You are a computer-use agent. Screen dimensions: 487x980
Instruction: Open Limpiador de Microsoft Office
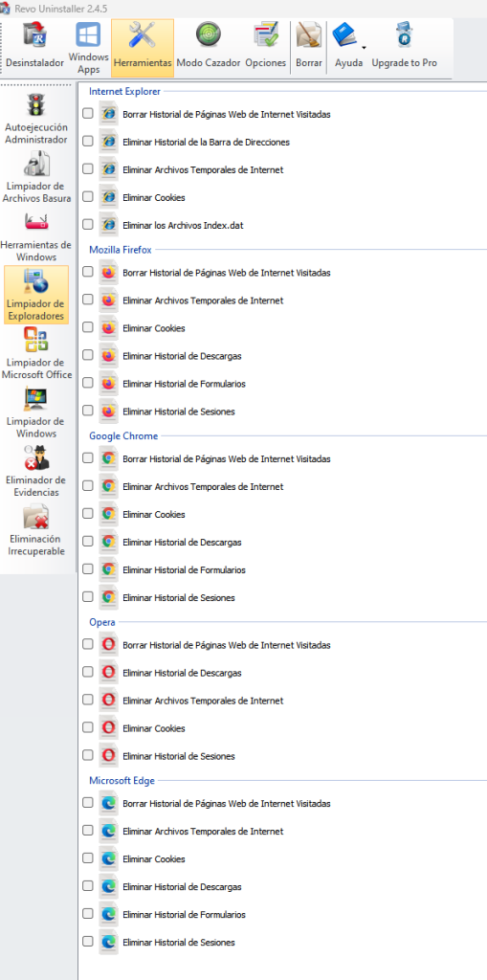point(35,354)
